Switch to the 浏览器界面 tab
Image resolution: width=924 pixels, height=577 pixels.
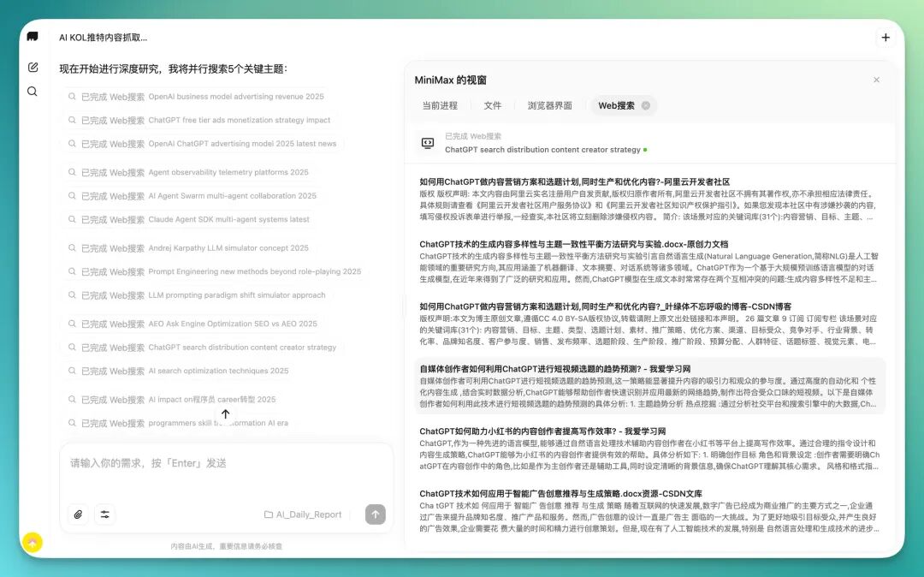(549, 105)
